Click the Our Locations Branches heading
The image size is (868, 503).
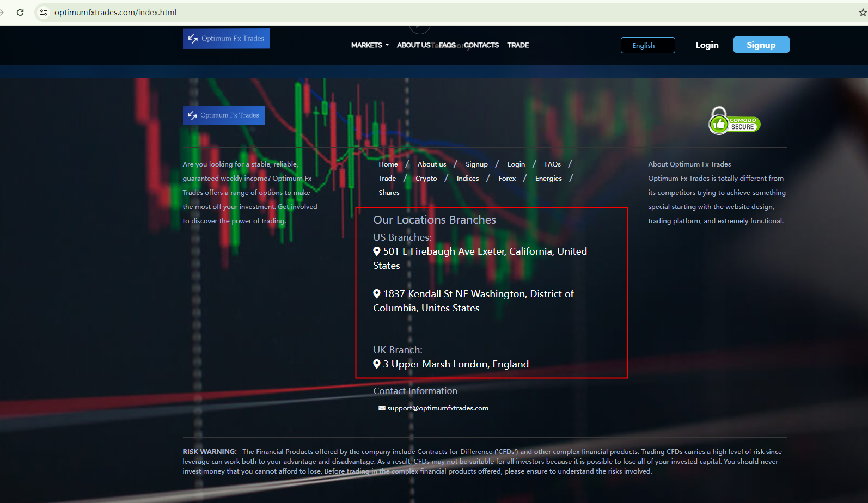click(x=435, y=220)
